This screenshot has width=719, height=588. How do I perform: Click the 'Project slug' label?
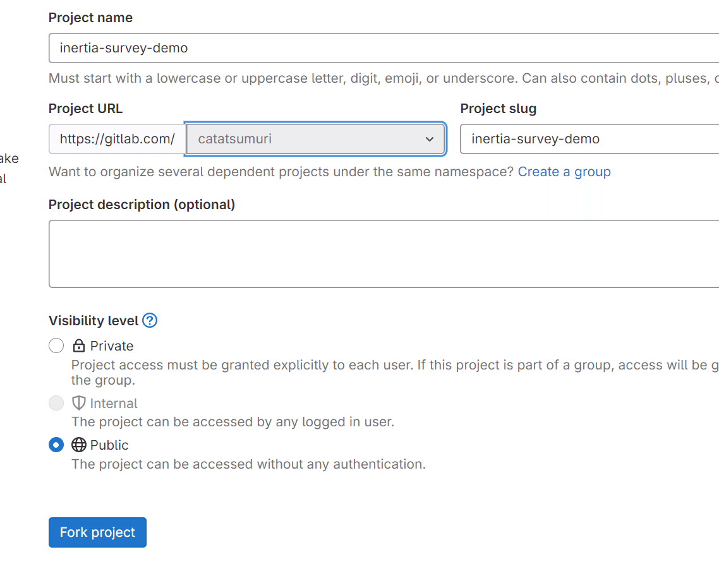tap(498, 109)
